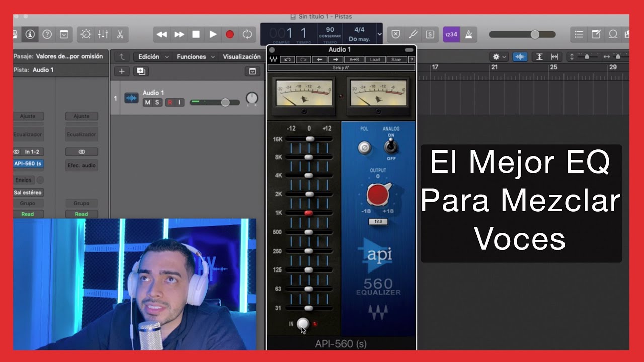Open the Note Pad icon

[596, 34]
